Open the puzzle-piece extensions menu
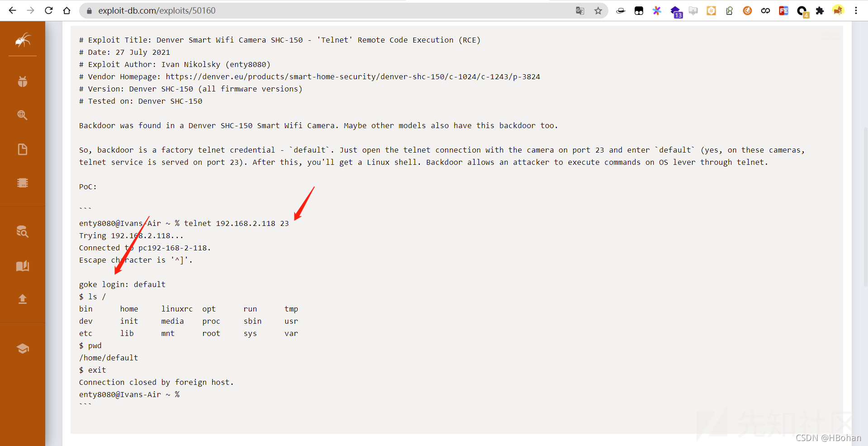Image resolution: width=868 pixels, height=446 pixels. click(820, 10)
